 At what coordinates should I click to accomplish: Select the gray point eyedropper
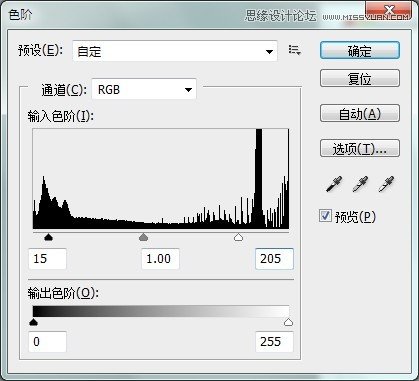coord(360,184)
